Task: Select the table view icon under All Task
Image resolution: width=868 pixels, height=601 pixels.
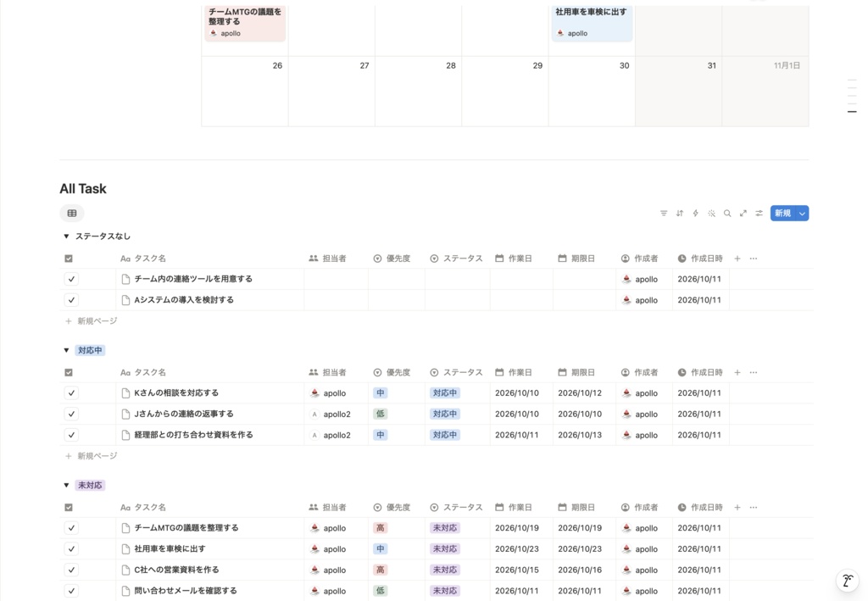Action: [72, 213]
